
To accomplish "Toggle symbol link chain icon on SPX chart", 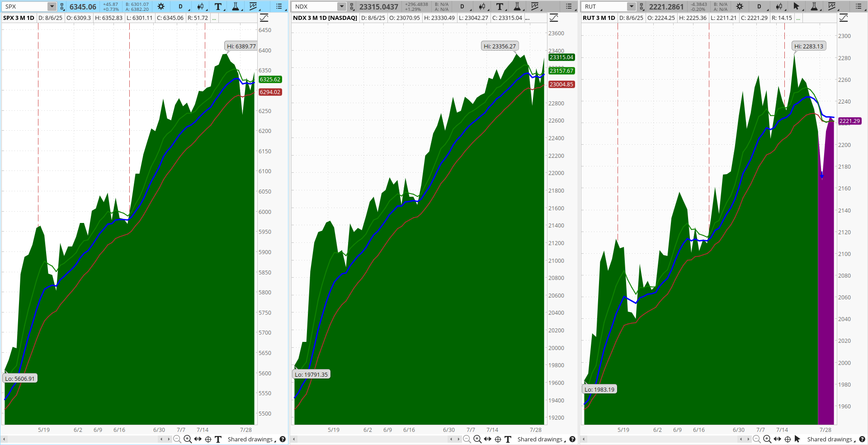I will pos(62,7).
